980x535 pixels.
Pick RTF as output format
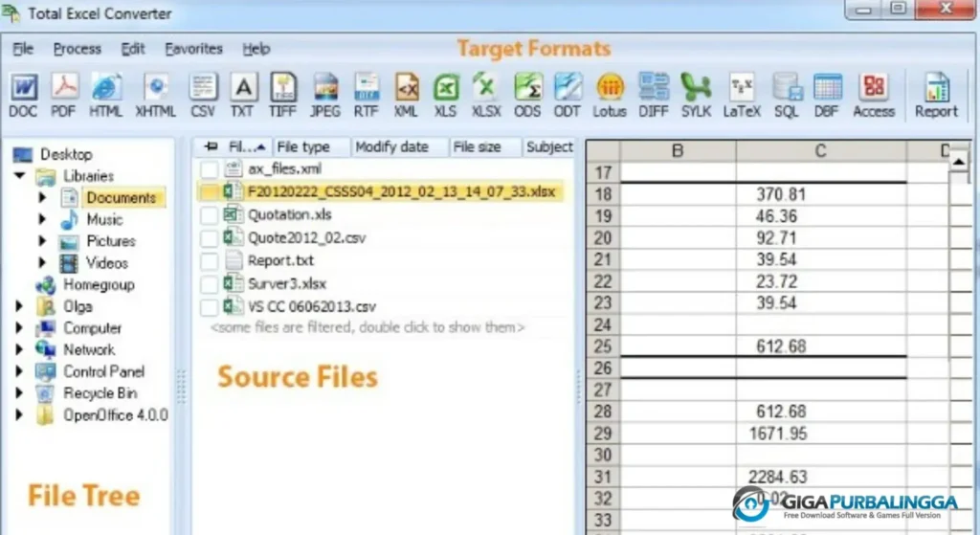pos(367,95)
